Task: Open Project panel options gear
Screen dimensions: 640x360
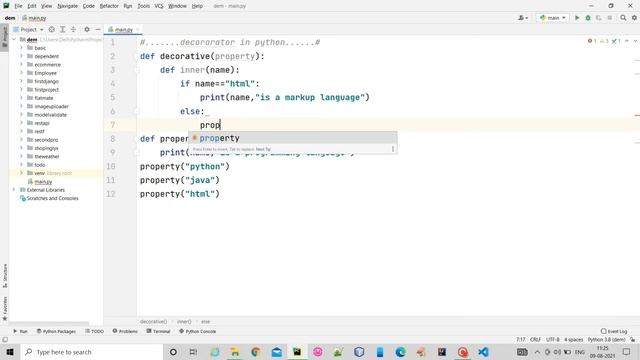Action: tap(87, 29)
